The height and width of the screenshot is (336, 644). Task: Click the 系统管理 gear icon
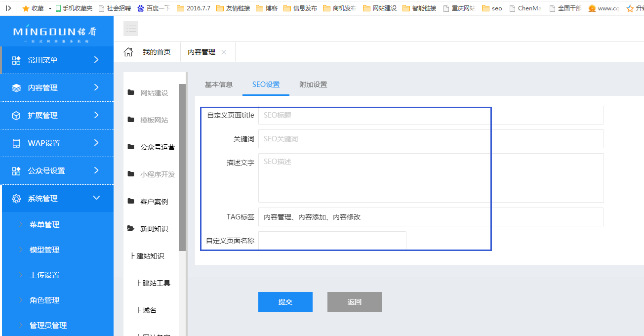[x=16, y=199]
